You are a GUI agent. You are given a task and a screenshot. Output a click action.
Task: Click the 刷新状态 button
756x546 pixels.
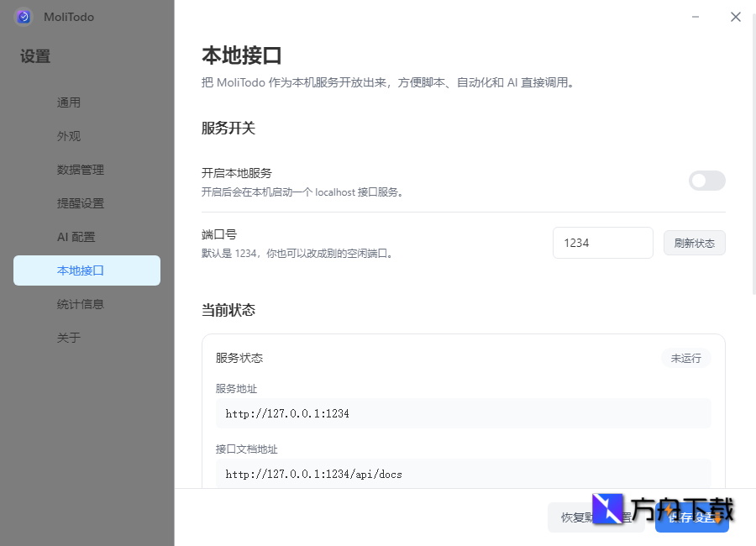click(x=694, y=243)
